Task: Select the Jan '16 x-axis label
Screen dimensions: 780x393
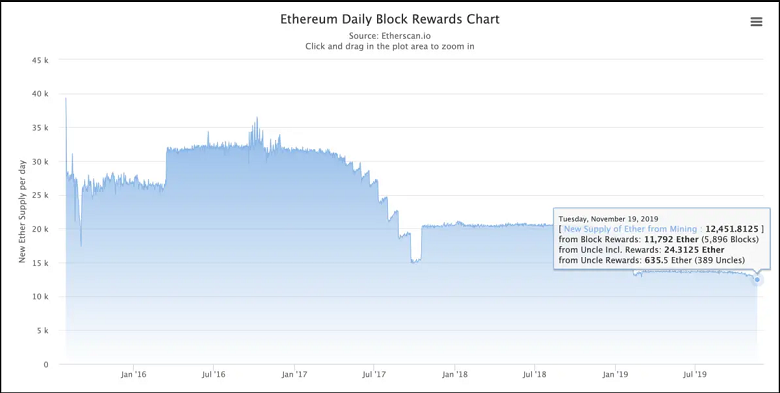Action: (x=133, y=374)
